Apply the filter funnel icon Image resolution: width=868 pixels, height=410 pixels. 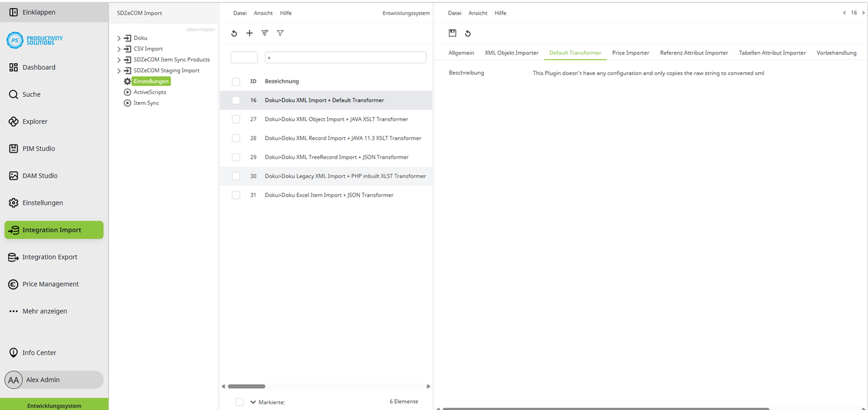point(280,33)
